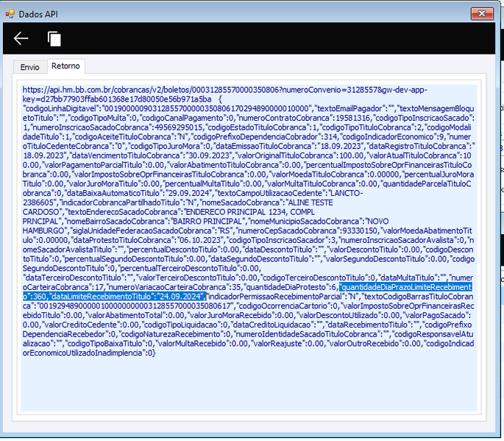This screenshot has width=504, height=441.
Task: Click the copy to clipboard icon
Action: (54, 38)
